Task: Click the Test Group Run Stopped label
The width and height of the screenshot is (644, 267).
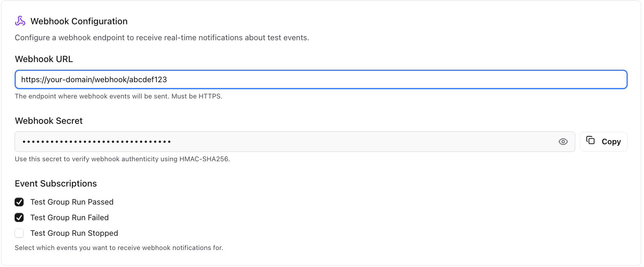Action: pos(74,233)
